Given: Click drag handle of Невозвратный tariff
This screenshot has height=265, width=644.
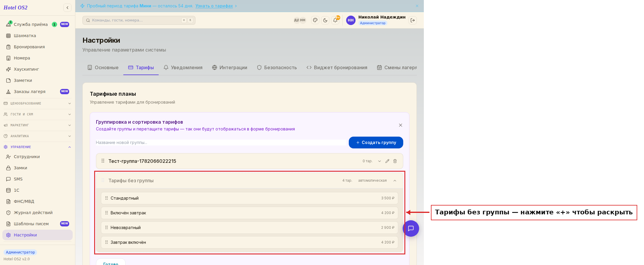Looking at the screenshot, I should (107, 228).
